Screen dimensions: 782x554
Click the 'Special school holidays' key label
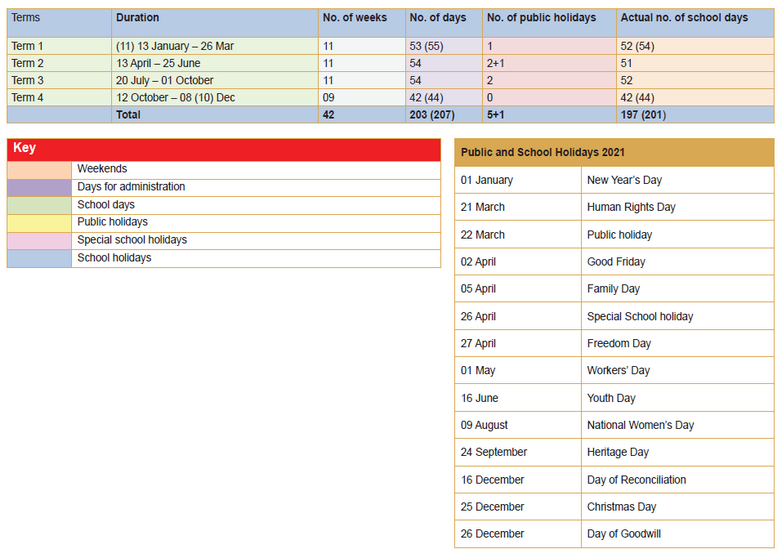pyautogui.click(x=132, y=240)
